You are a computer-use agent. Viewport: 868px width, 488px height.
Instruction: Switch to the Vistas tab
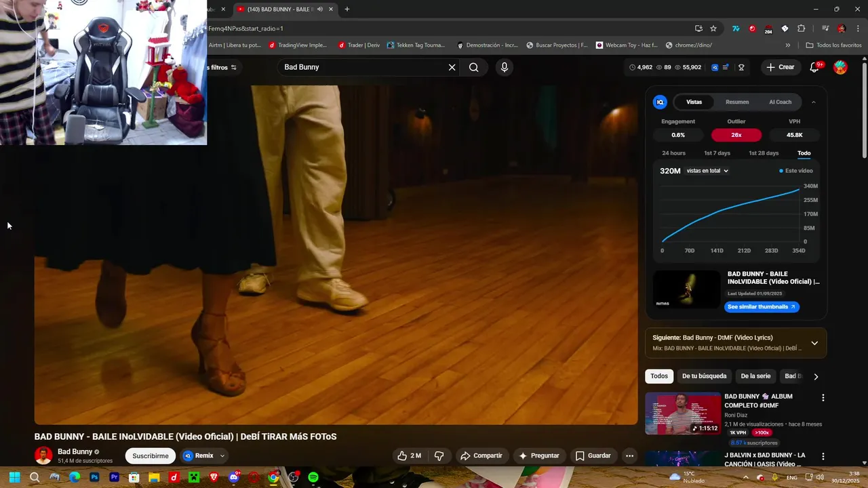click(694, 102)
